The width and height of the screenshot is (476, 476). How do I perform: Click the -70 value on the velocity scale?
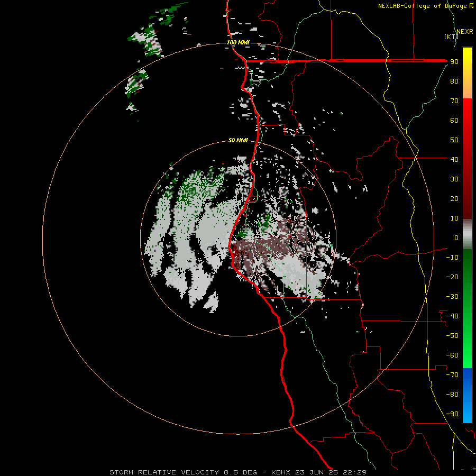tap(452, 374)
